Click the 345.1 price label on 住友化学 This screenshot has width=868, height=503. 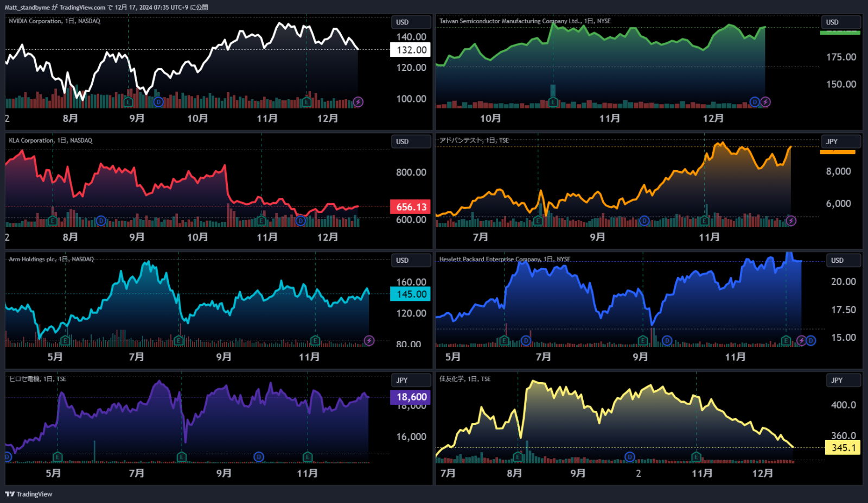coord(843,448)
